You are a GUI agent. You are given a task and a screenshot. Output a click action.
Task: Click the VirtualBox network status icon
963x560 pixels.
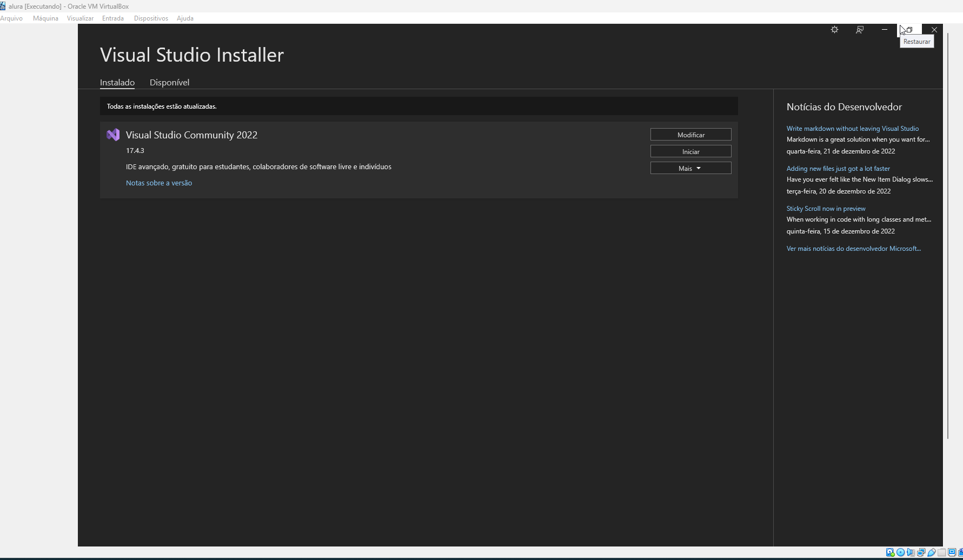pyautogui.click(x=921, y=552)
